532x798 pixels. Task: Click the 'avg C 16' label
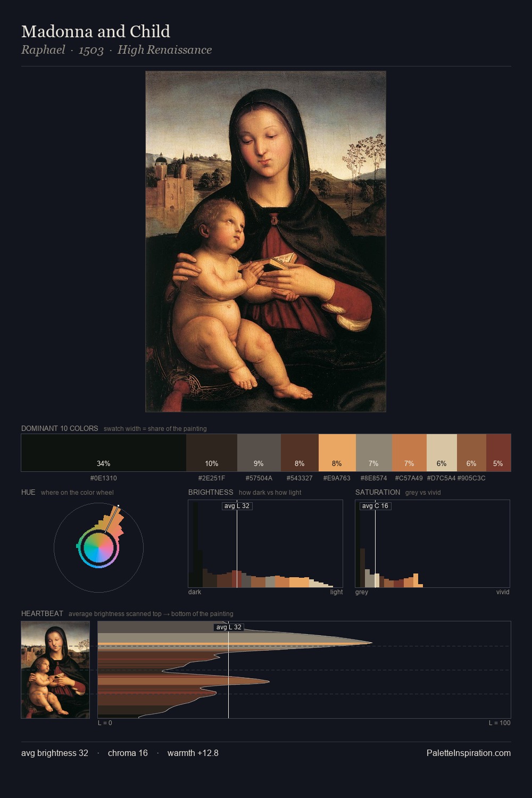pos(375,506)
